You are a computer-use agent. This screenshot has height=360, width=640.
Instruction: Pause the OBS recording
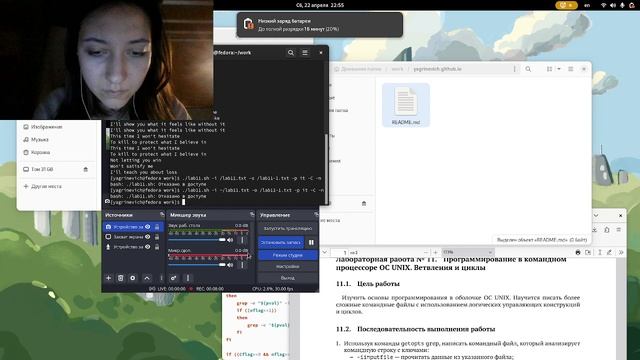tap(311, 242)
